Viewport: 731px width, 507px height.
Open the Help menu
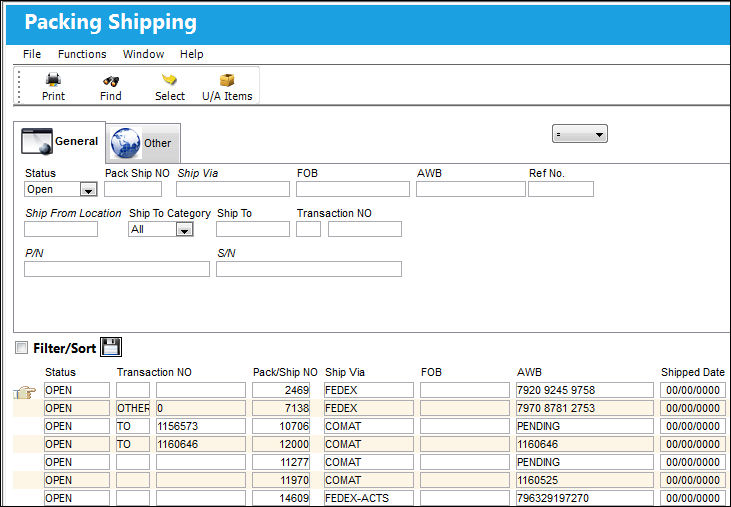point(192,54)
